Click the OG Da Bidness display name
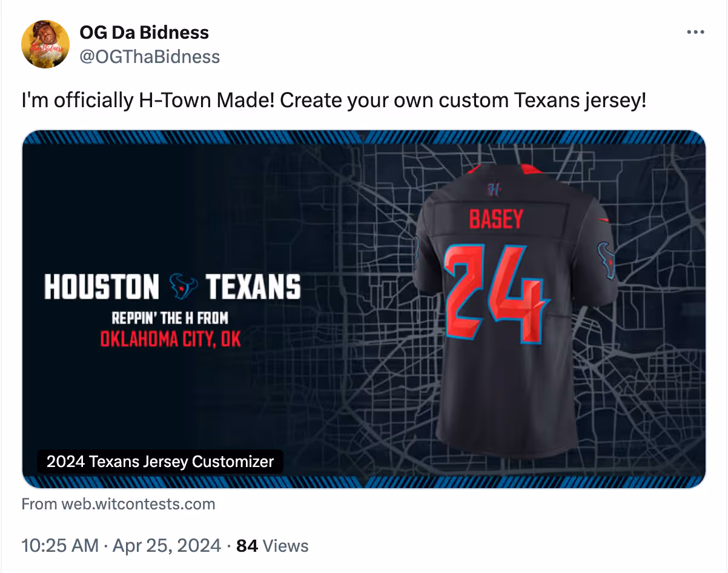The height and width of the screenshot is (573, 728). (144, 32)
